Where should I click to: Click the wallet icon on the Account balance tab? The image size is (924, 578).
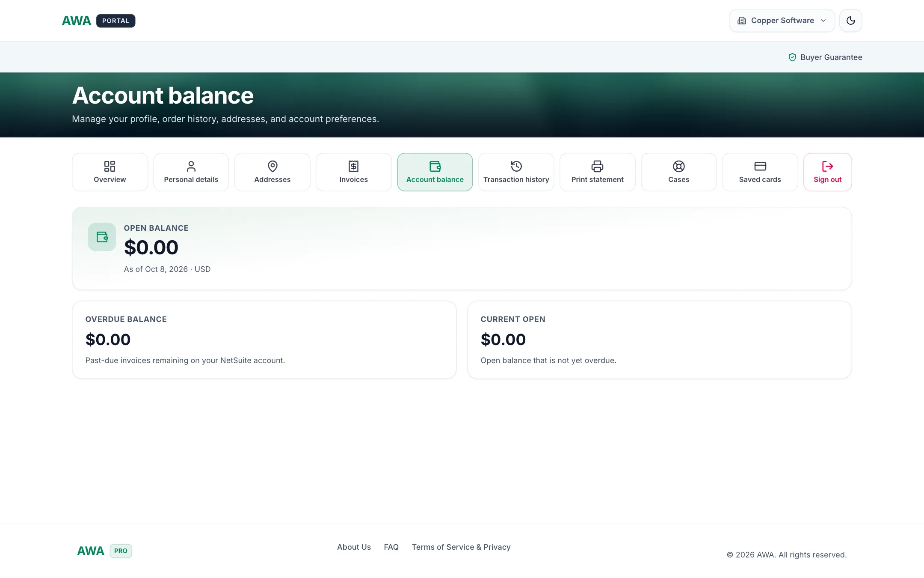pos(435,166)
